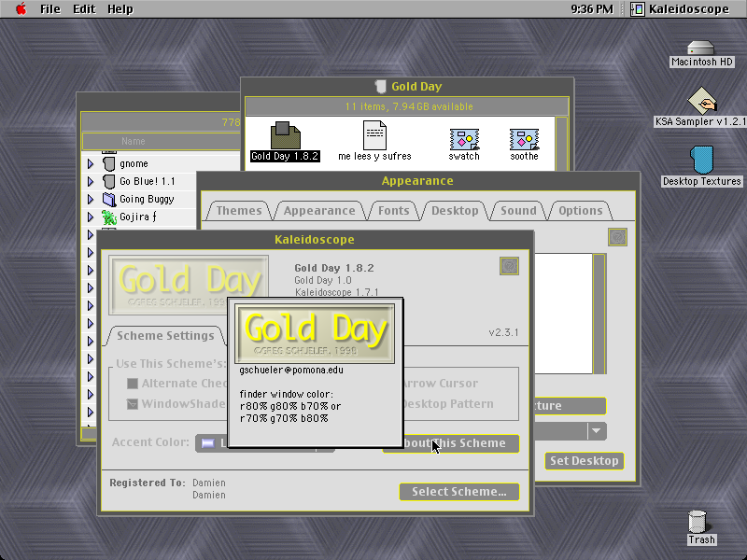747x560 pixels.
Task: Switch to the Sound tab
Action: (x=518, y=211)
